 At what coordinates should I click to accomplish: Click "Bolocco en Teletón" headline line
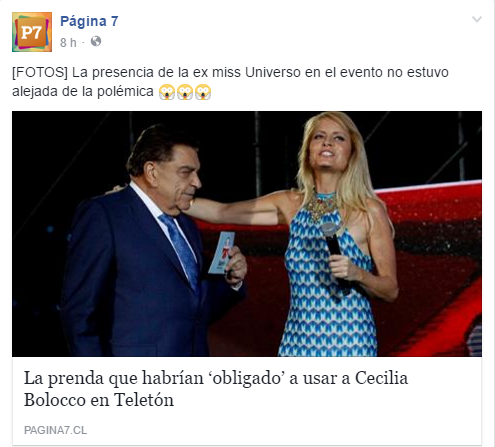pos(99,400)
